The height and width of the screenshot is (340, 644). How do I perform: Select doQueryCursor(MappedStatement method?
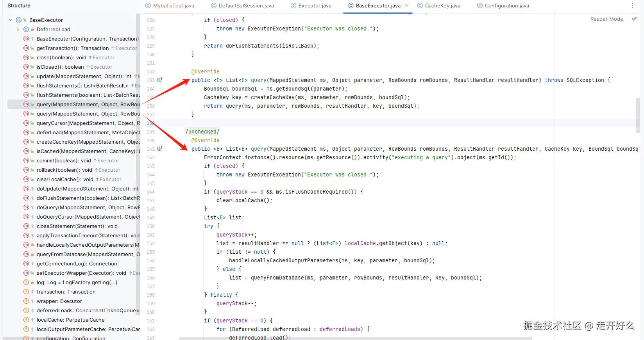point(88,217)
